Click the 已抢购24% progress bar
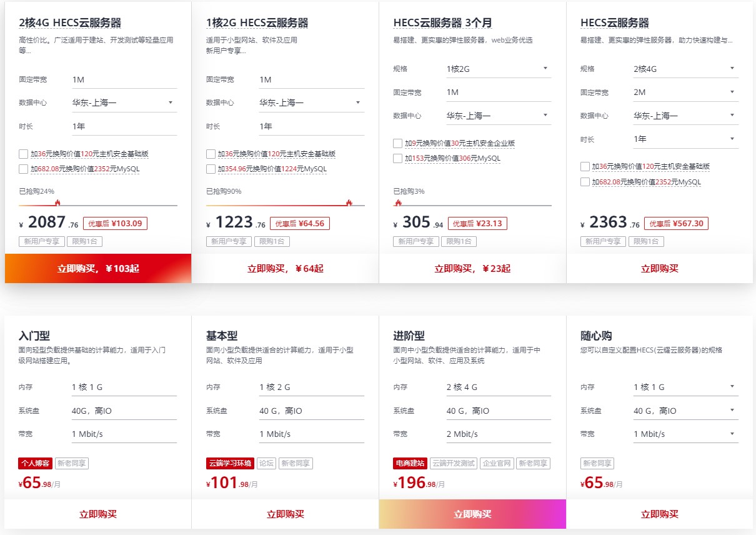Image resolution: width=756 pixels, height=535 pixels. [x=98, y=205]
